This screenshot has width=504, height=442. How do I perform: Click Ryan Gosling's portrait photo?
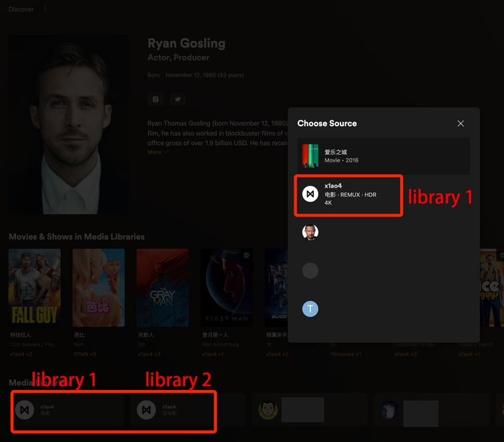[x=68, y=124]
